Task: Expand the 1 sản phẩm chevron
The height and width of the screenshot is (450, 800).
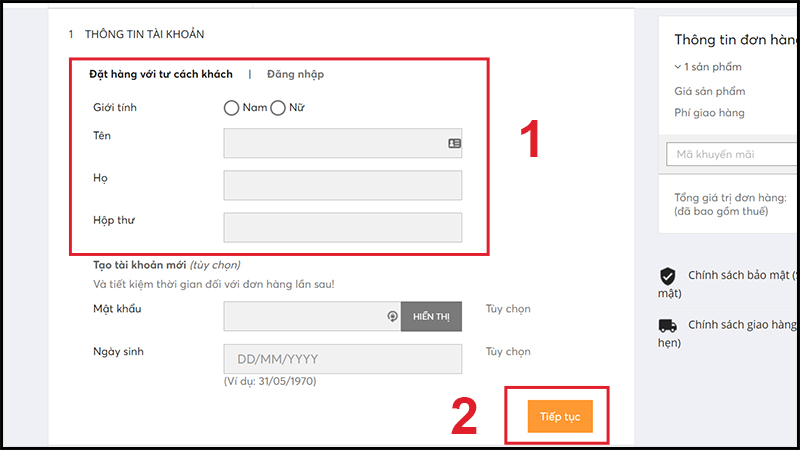Action: click(679, 67)
